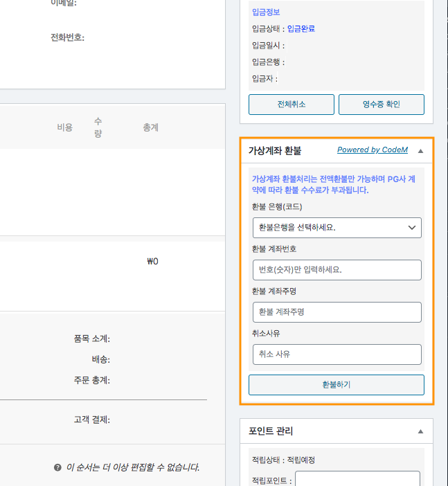Click the 포인트 관리 panel title

[x=271, y=431]
